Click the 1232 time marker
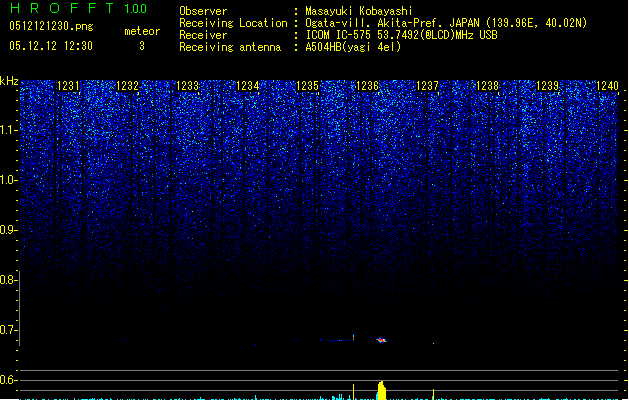Image resolution: width=629 pixels, height=400 pixels. [x=127, y=86]
